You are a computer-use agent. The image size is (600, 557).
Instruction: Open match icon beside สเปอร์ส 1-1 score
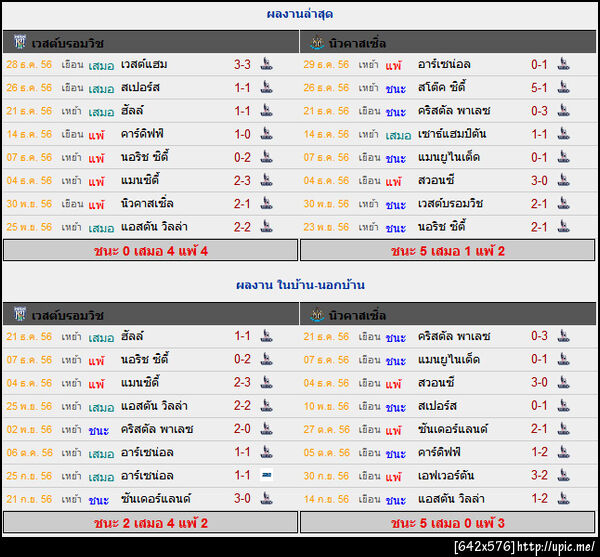tap(266, 87)
